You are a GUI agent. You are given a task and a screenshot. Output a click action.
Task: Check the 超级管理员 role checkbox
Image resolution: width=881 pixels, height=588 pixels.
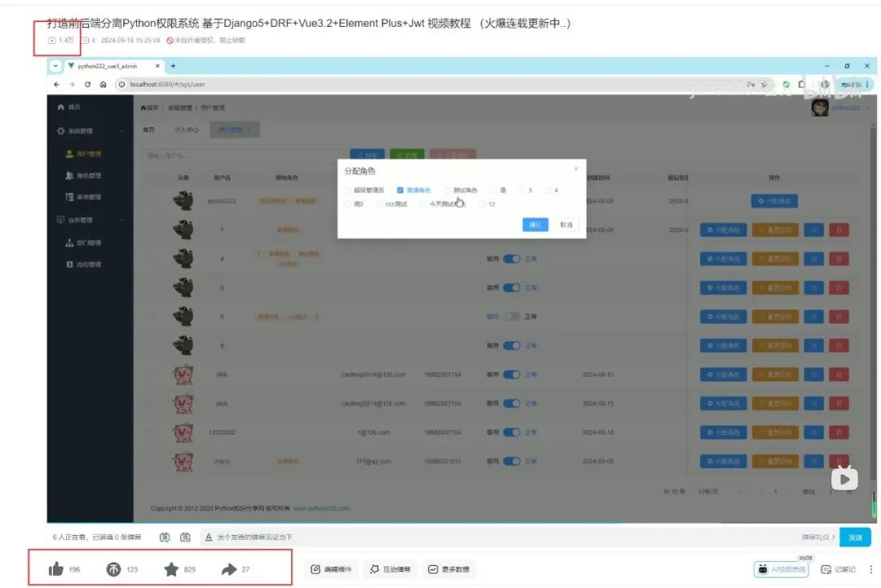(x=348, y=190)
